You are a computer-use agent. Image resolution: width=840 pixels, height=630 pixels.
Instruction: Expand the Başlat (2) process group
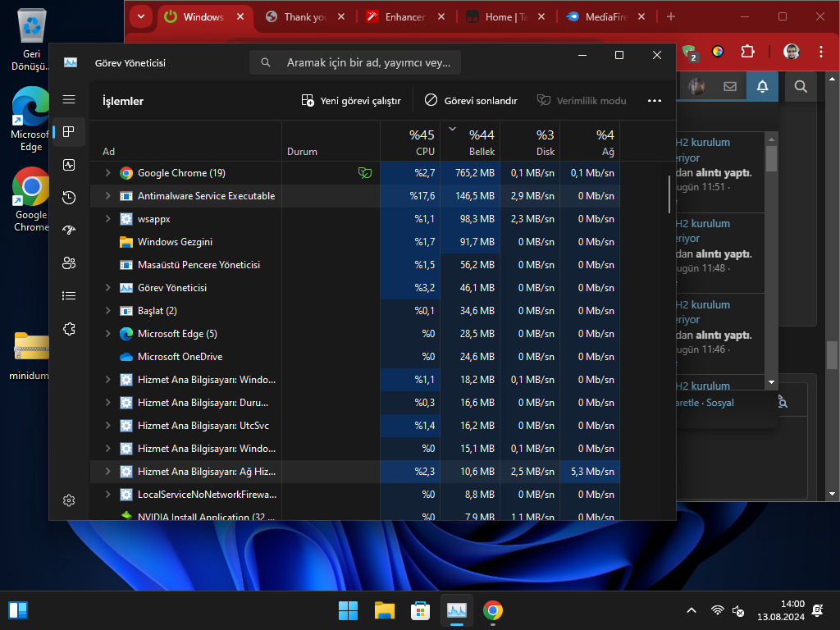tap(107, 311)
